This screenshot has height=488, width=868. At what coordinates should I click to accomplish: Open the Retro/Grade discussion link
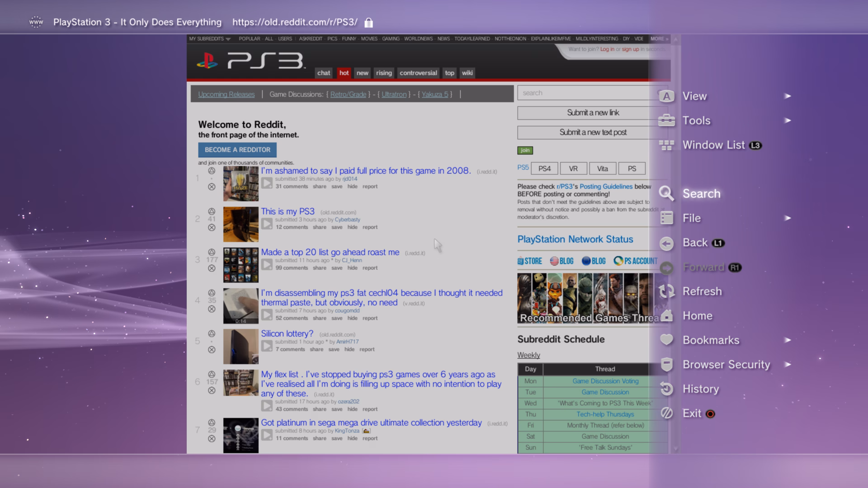(x=348, y=94)
